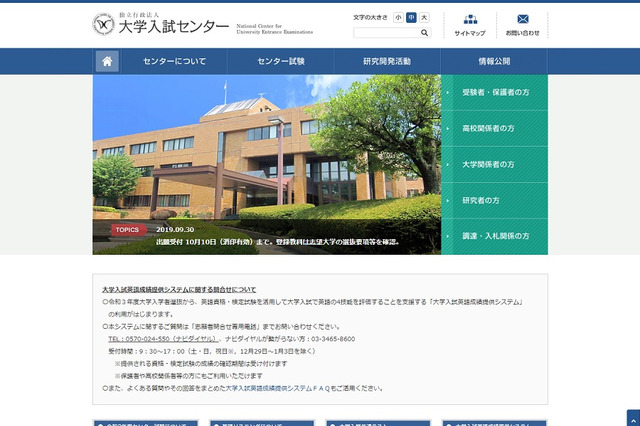The height and width of the screenshot is (426, 640).
Task: Set text size to 大
Action: (x=424, y=18)
